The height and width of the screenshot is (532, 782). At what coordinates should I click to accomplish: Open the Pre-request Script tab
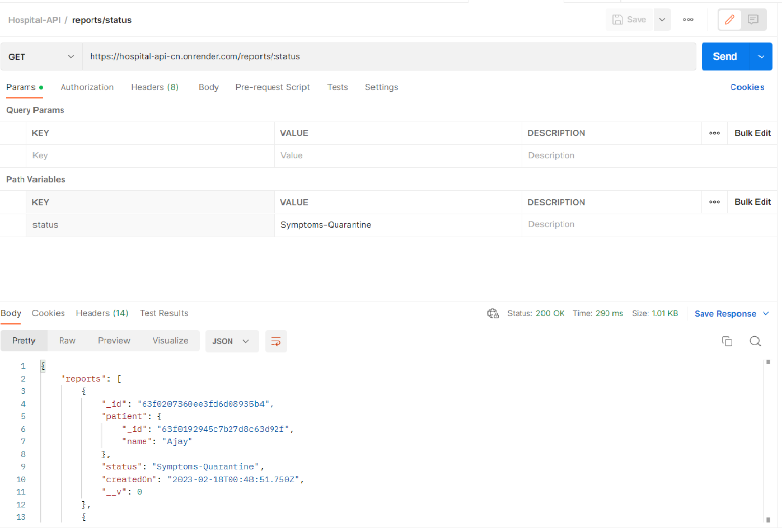[x=273, y=87]
